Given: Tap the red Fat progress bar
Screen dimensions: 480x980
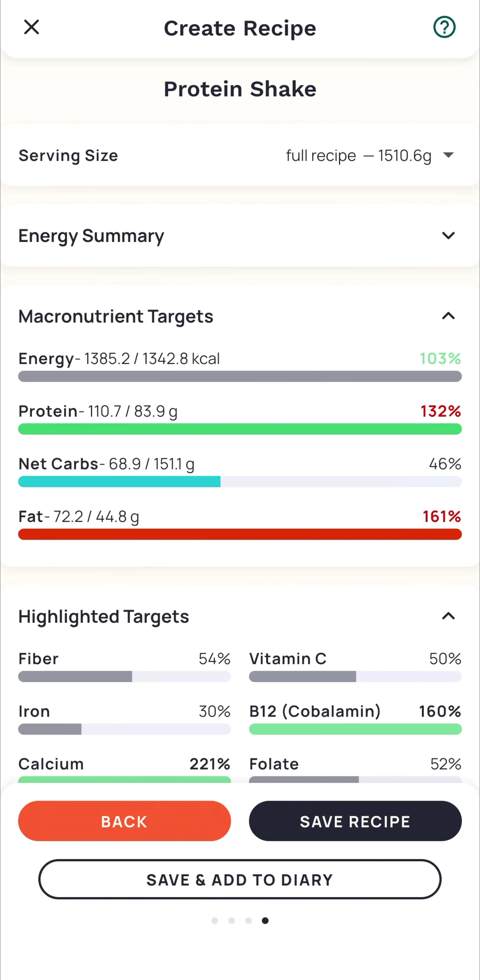Looking at the screenshot, I should point(240,535).
